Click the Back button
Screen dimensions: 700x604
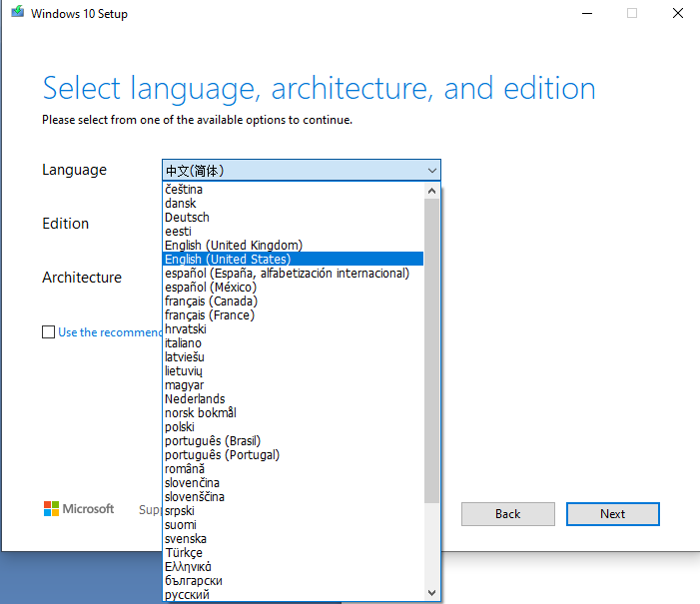point(508,514)
